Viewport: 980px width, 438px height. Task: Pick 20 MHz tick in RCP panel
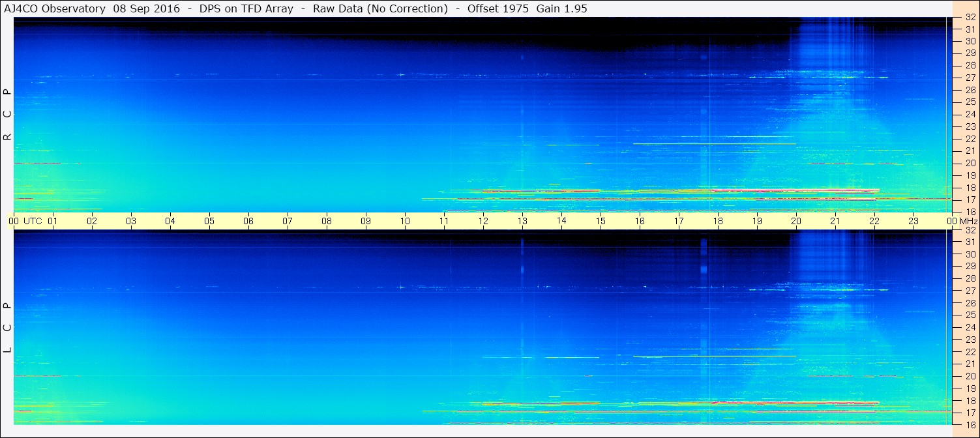pyautogui.click(x=970, y=163)
